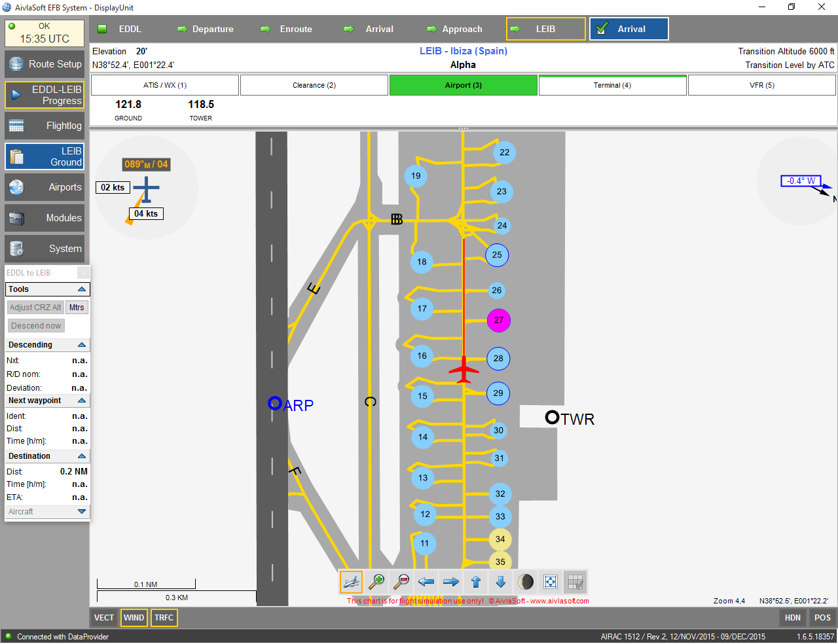The image size is (838, 644).
Task: Toggle the TRFC traffic display
Action: coord(164,618)
